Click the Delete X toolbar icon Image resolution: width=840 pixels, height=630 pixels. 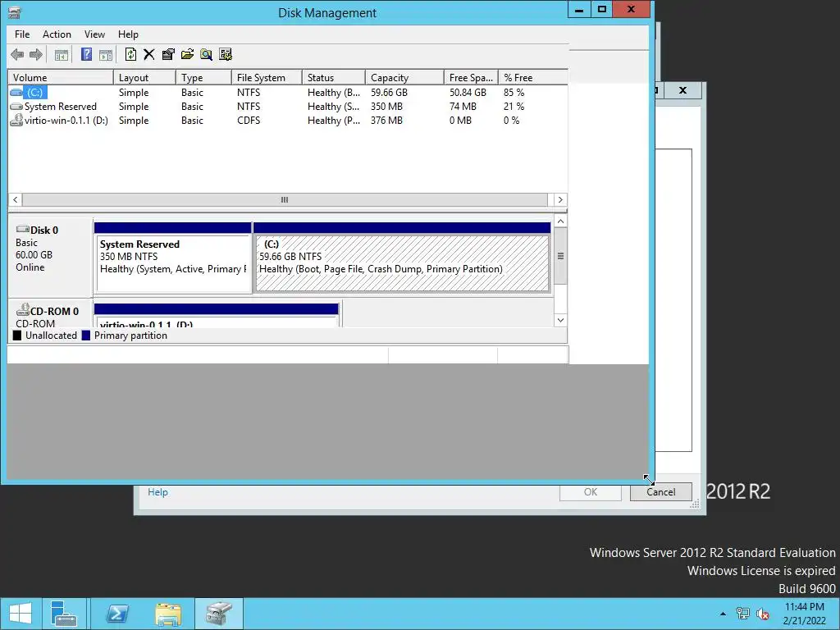(x=149, y=54)
